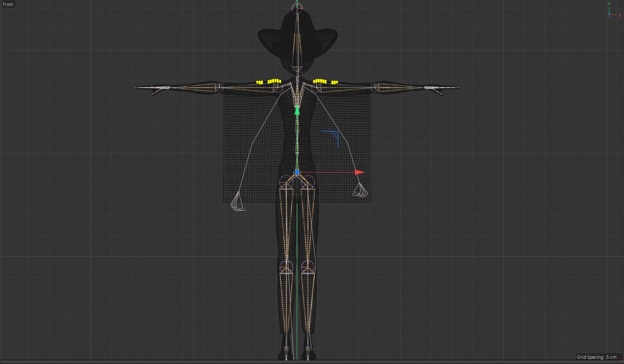
Task: Click the small outer yellow points on the right arm
Action: [334, 82]
